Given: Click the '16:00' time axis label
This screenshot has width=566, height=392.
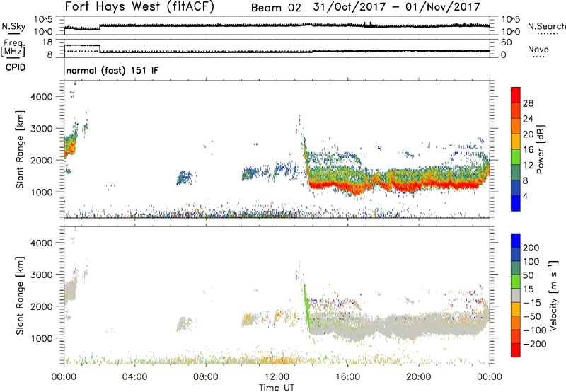Looking at the screenshot, I should pyautogui.click(x=347, y=377).
